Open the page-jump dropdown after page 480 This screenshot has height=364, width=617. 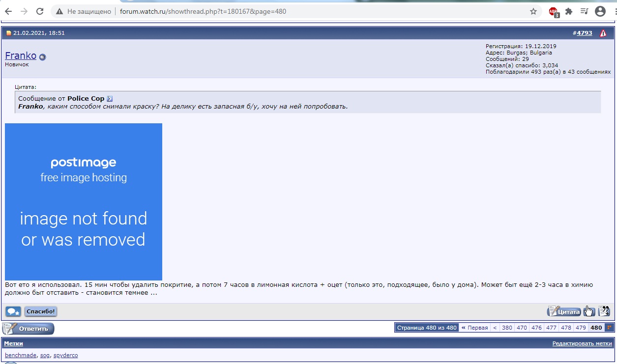[x=610, y=328]
